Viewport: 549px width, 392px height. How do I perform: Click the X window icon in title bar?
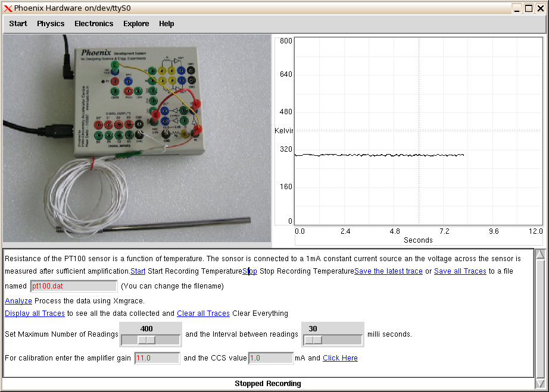coord(8,8)
